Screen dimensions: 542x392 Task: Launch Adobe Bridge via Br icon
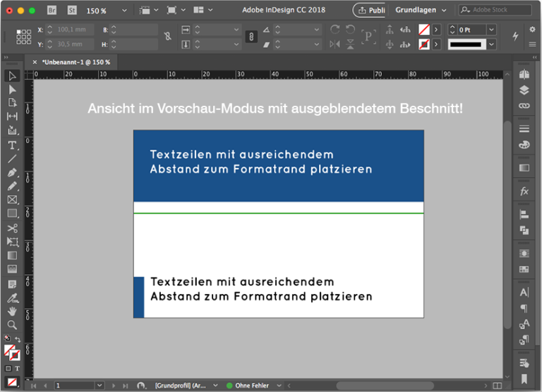[x=52, y=11]
